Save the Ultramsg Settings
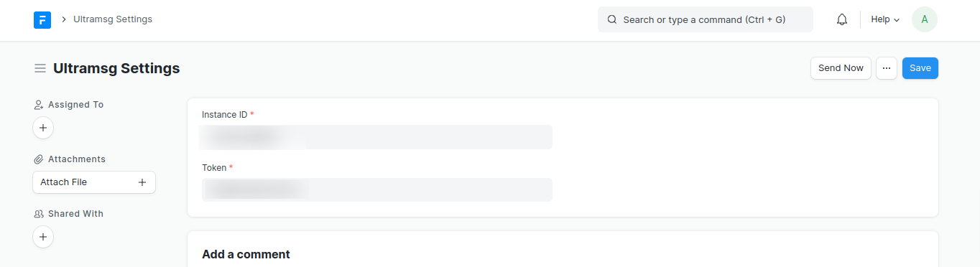The image size is (980, 267). [x=920, y=68]
